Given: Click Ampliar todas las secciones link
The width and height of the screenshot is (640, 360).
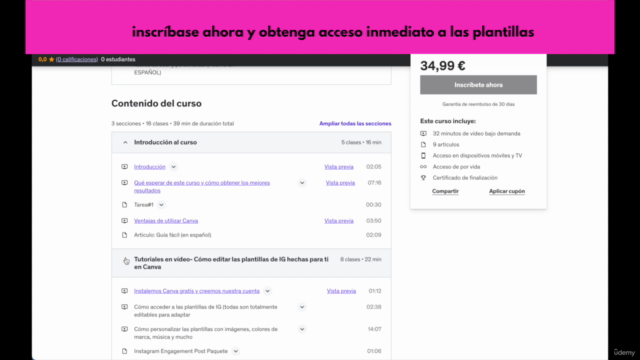Looking at the screenshot, I should [355, 123].
